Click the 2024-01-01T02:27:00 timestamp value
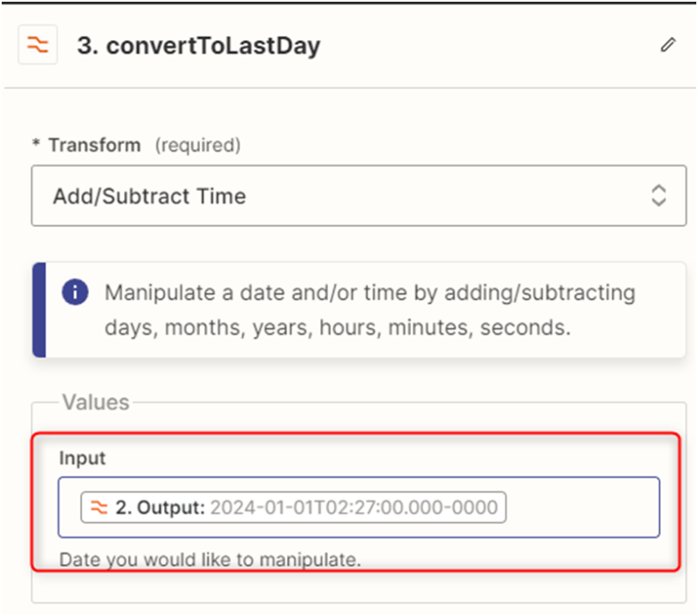698x616 pixels. pyautogui.click(x=354, y=508)
